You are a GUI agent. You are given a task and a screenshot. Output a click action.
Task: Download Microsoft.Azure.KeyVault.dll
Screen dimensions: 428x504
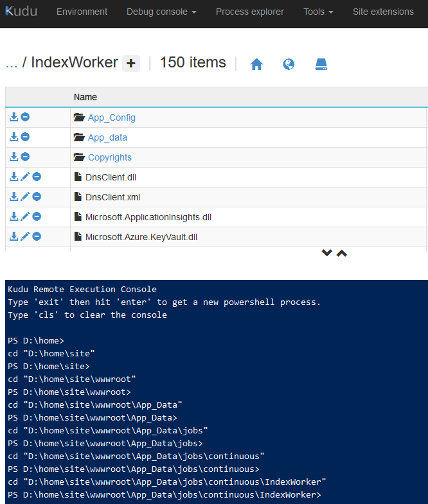click(x=13, y=236)
